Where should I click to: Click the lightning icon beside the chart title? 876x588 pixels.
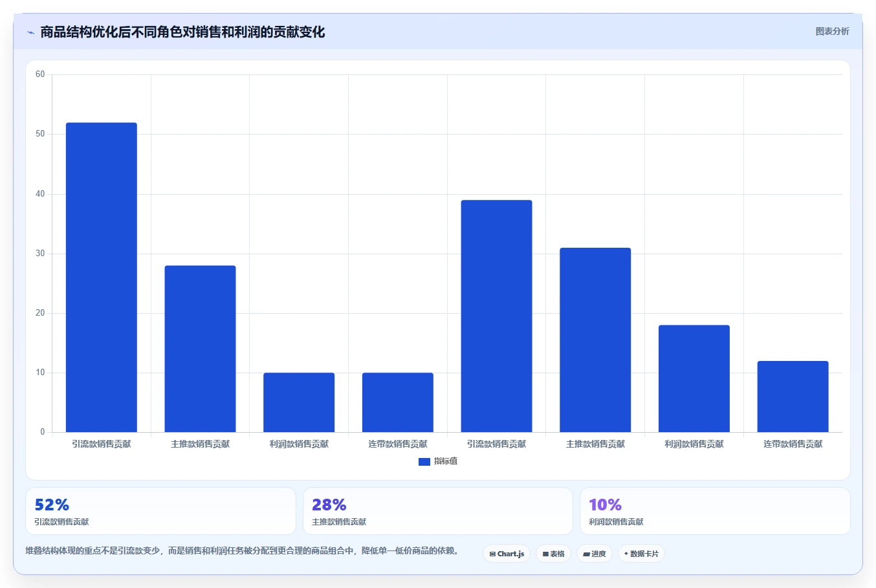[30, 32]
